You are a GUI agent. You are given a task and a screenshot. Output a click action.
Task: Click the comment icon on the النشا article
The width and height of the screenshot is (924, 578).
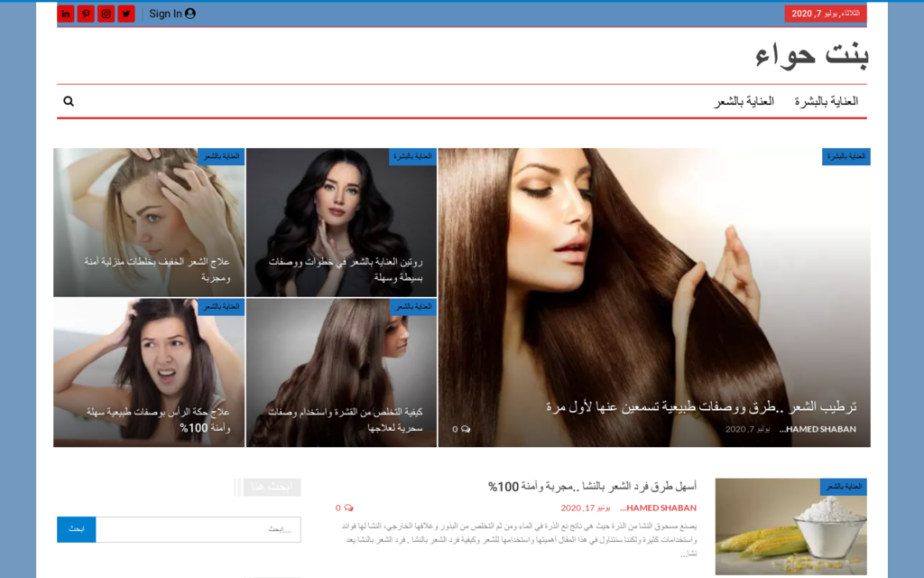point(350,508)
